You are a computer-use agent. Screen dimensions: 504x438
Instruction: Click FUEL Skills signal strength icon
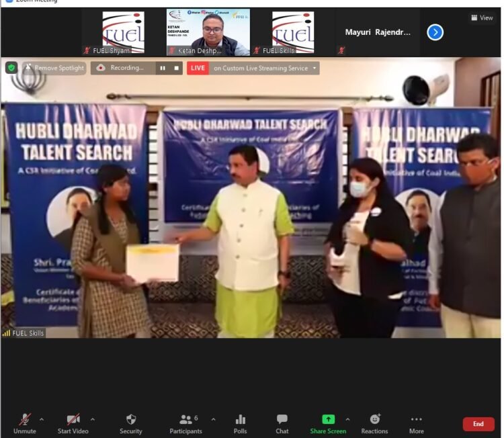click(x=6, y=333)
